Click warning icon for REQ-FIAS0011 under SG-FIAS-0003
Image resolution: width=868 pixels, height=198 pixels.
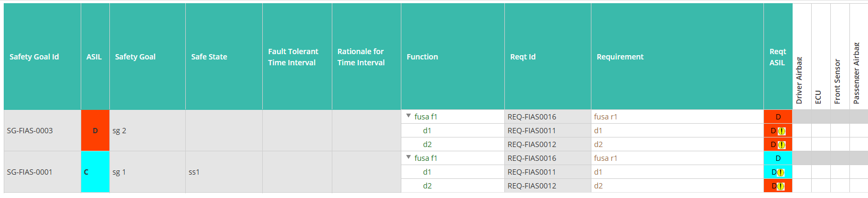[x=781, y=131]
